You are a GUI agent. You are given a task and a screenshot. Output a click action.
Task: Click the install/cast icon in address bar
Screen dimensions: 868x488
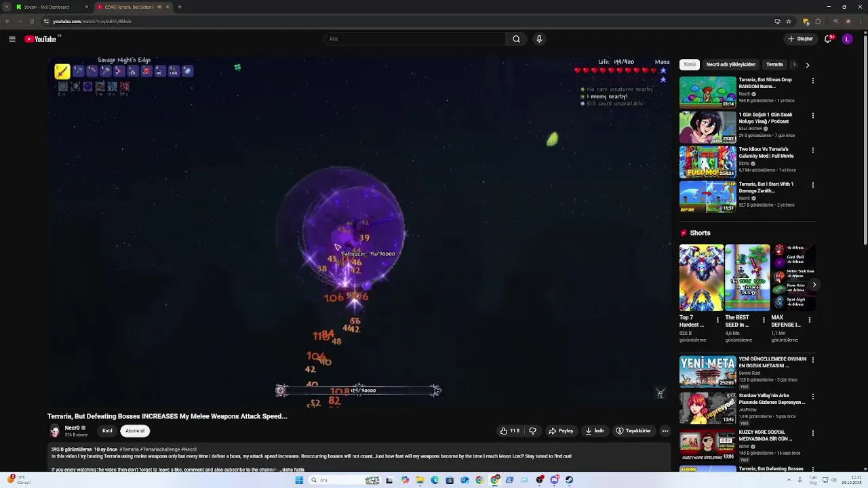click(x=777, y=21)
